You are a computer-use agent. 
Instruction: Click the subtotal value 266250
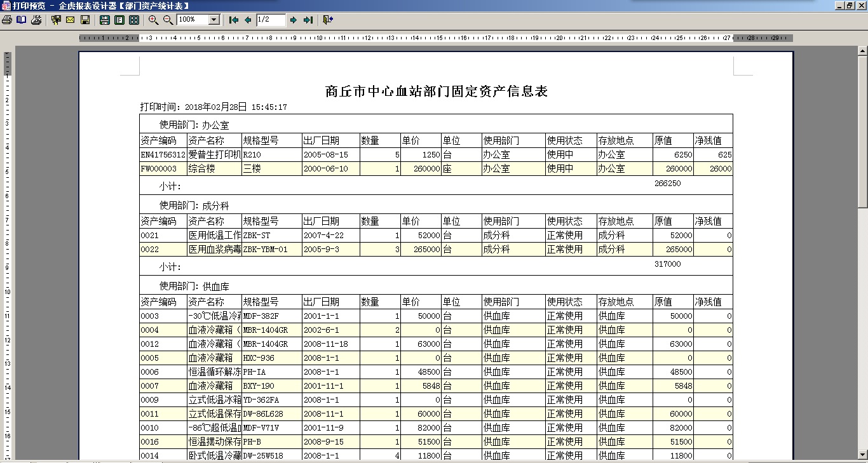point(667,183)
